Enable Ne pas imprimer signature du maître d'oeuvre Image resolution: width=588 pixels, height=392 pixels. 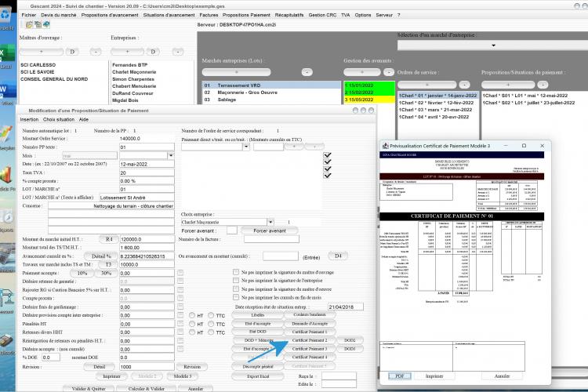tap(236, 289)
